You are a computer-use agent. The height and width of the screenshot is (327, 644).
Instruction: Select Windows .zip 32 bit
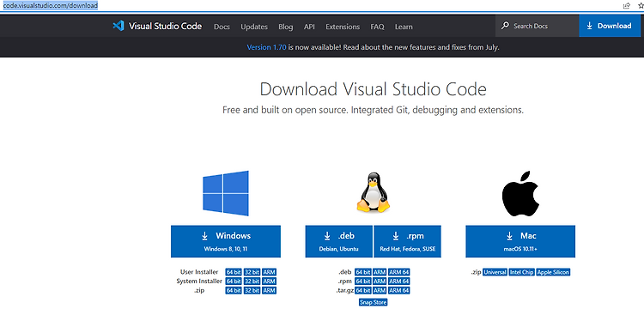pyautogui.click(x=252, y=290)
